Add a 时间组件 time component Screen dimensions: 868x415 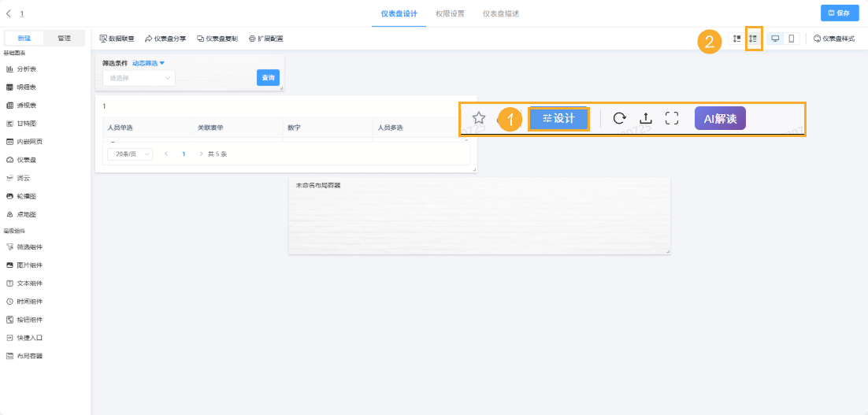point(24,302)
